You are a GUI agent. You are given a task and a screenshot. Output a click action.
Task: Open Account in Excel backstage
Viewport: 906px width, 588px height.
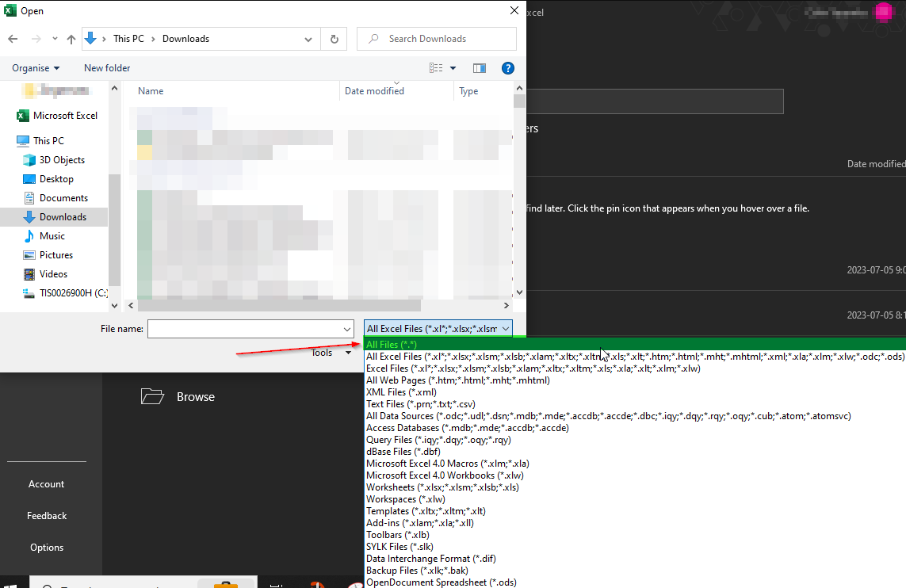(46, 484)
